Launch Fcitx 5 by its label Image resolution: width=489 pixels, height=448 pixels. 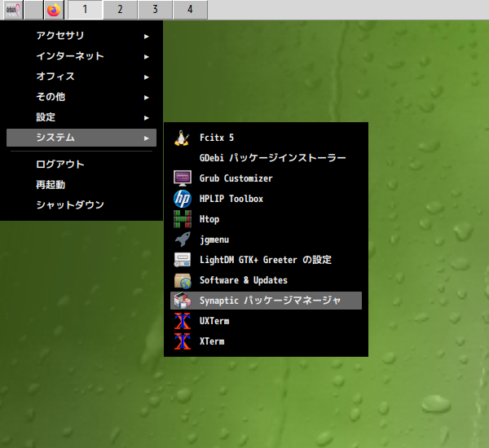coord(217,138)
